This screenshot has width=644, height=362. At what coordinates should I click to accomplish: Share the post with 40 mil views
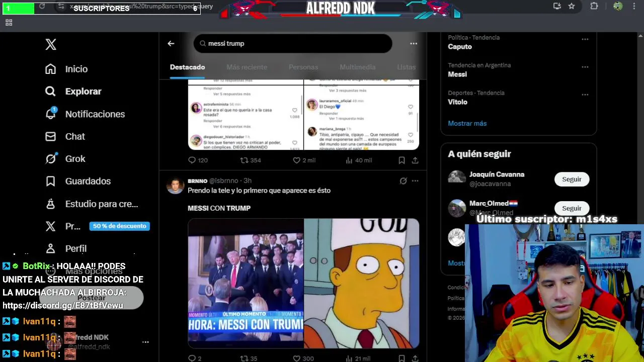(x=415, y=160)
